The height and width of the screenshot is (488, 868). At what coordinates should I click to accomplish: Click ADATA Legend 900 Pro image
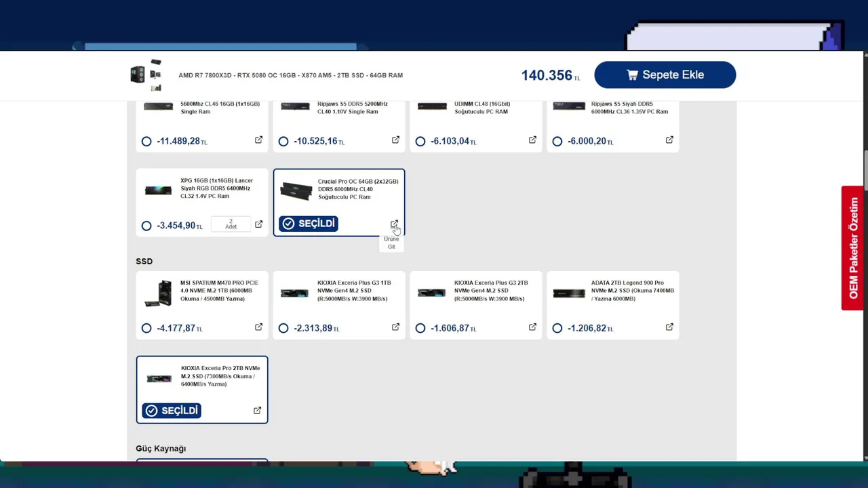click(x=569, y=293)
